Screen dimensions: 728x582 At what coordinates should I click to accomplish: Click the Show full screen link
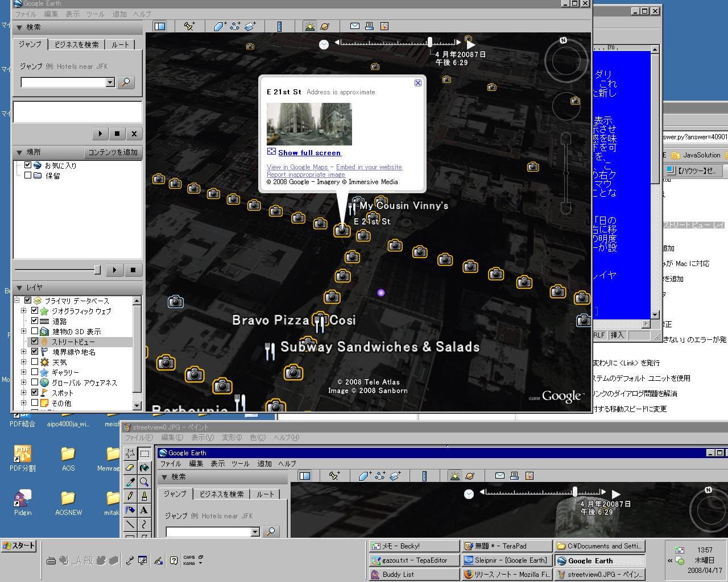(x=309, y=152)
